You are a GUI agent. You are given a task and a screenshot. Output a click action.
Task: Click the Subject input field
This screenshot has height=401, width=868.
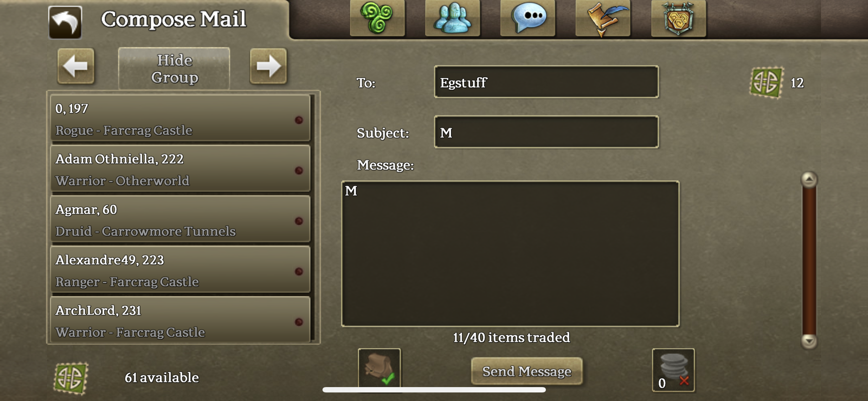(x=546, y=132)
